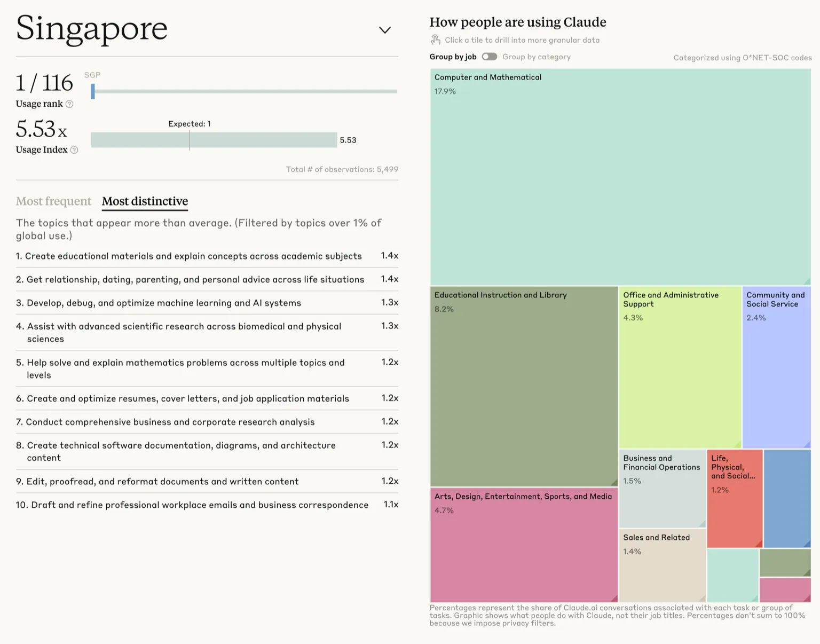
Task: Click the 8.2% value in Educational tile
Action: 444,309
